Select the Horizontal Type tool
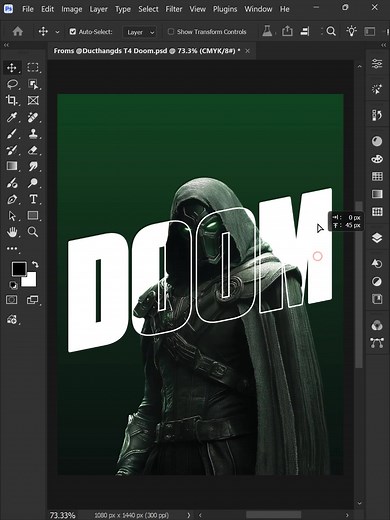 tap(33, 199)
